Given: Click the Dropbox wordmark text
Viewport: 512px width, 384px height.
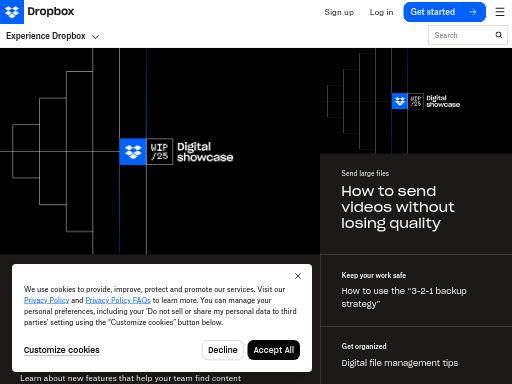Looking at the screenshot, I should pos(50,11).
